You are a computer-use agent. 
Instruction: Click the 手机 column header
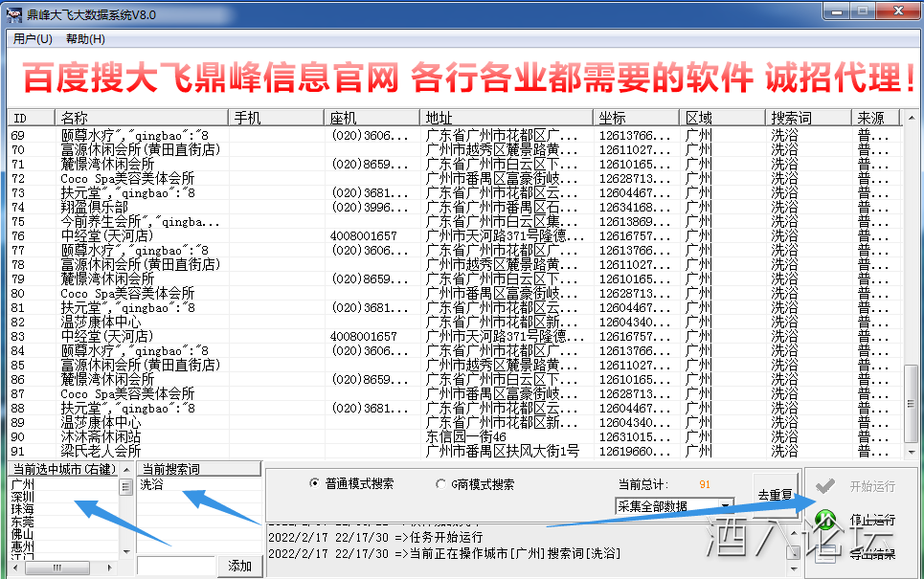276,118
